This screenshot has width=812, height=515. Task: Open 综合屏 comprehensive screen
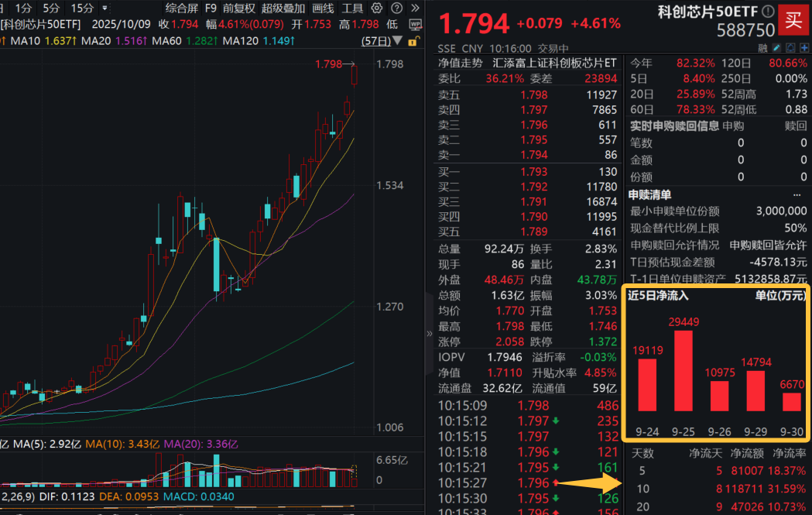[183, 9]
